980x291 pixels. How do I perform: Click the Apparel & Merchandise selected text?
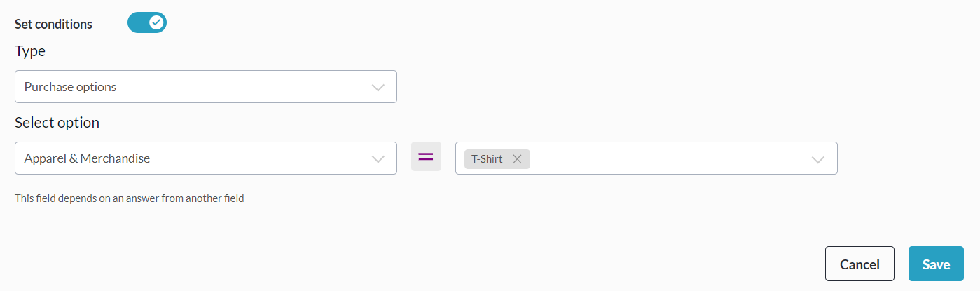point(87,158)
